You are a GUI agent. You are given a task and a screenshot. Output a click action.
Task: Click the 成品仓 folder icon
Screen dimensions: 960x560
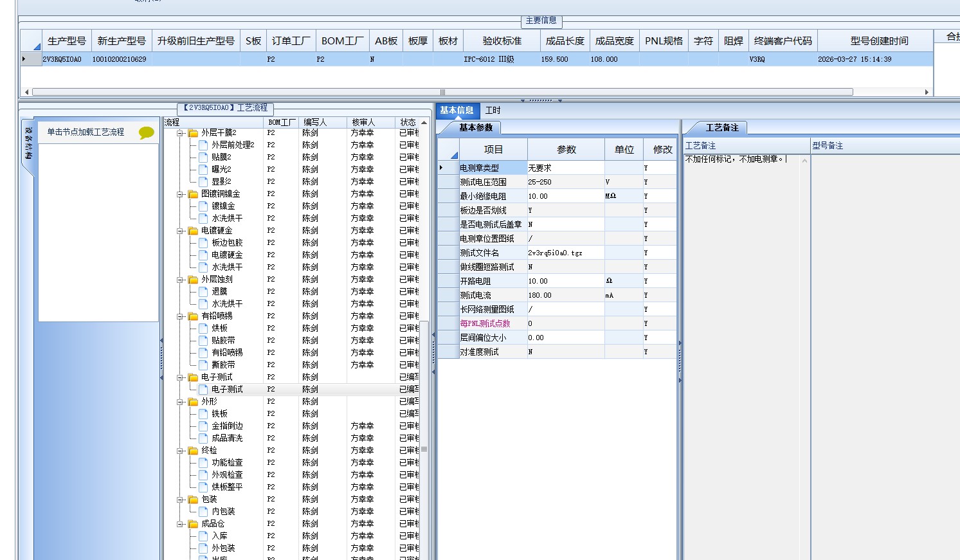(193, 524)
